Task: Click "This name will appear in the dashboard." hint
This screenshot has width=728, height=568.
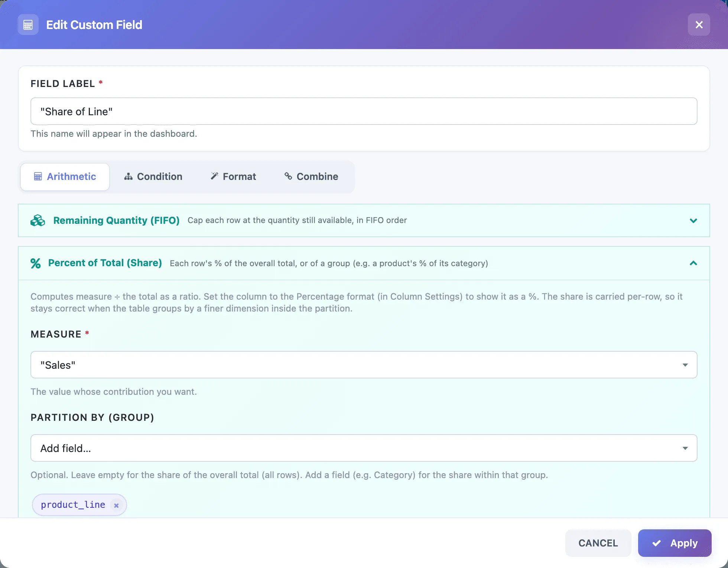Action: [114, 134]
